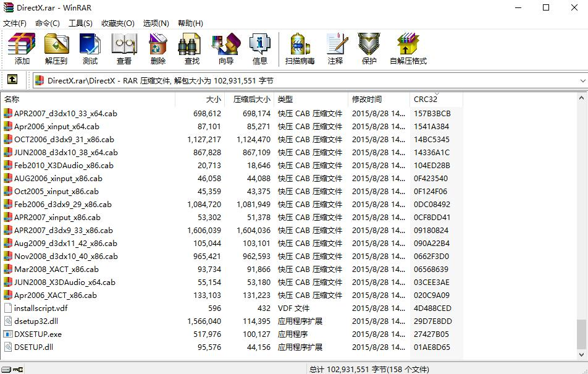The height and width of the screenshot is (374, 588).
Task: Open the Options (选项) menu
Action: [156, 23]
